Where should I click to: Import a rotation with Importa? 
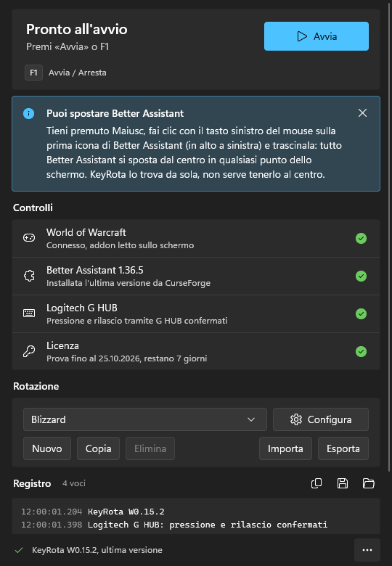[285, 448]
